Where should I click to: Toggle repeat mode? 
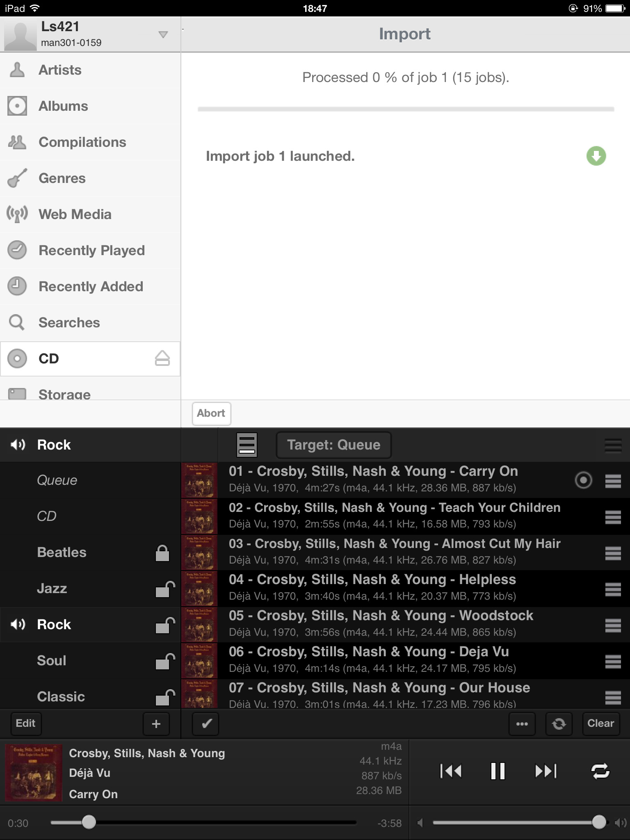600,771
